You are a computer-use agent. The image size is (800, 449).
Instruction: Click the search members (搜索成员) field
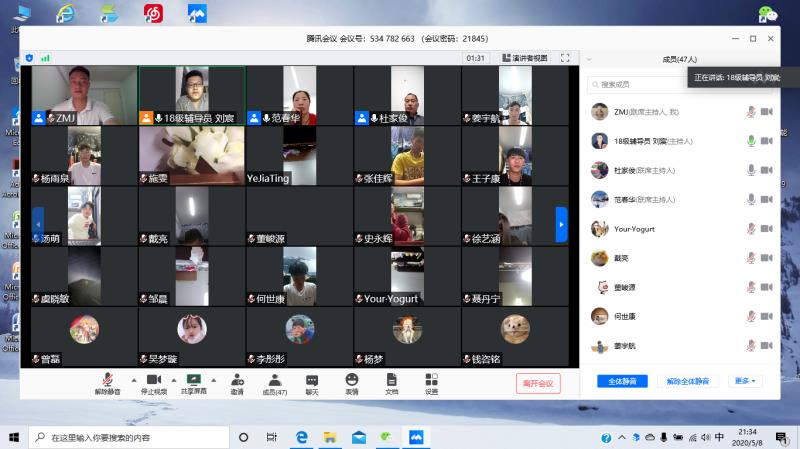pyautogui.click(x=640, y=85)
